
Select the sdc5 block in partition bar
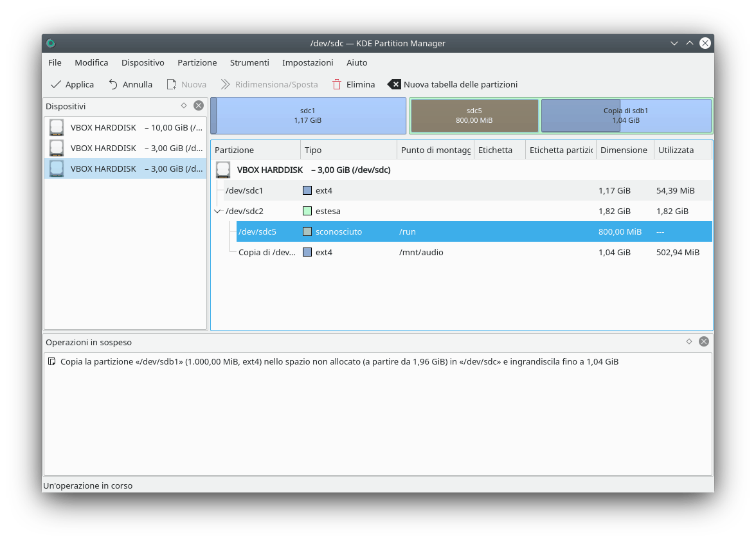[474, 116]
